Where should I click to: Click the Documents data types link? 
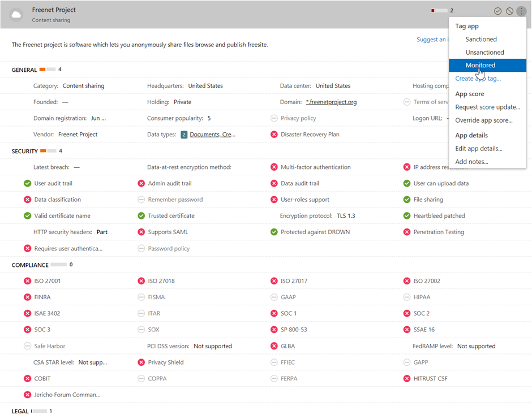[213, 135]
